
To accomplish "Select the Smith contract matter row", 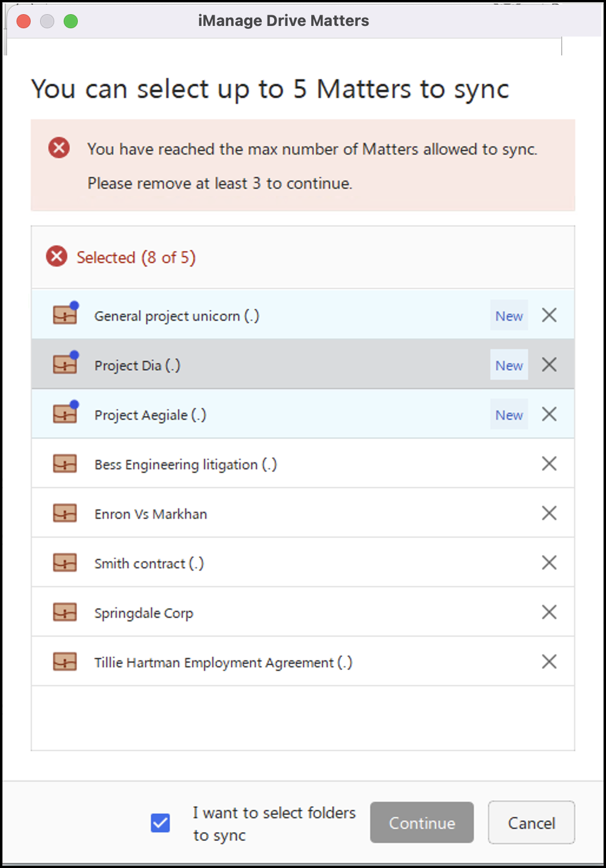I will 295,563.
